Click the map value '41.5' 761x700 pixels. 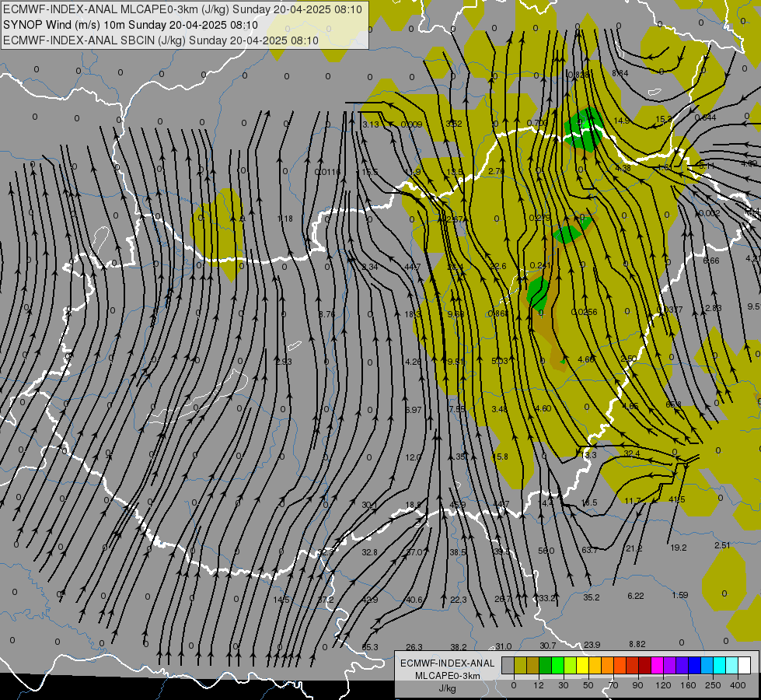(676, 499)
